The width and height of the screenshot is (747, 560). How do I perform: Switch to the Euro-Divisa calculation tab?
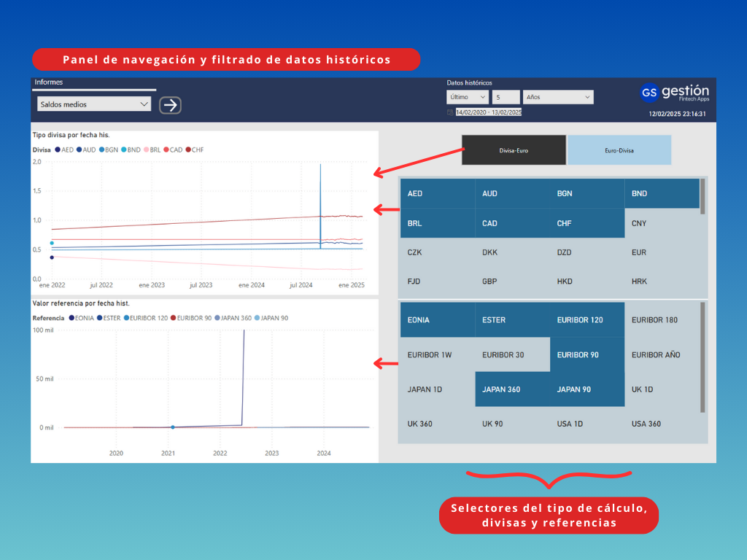(x=619, y=150)
